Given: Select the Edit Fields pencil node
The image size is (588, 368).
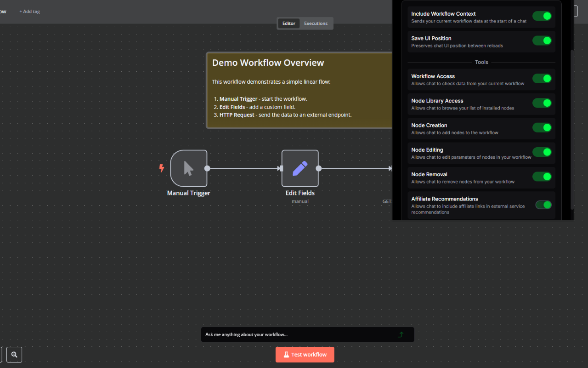Looking at the screenshot, I should pos(300,168).
